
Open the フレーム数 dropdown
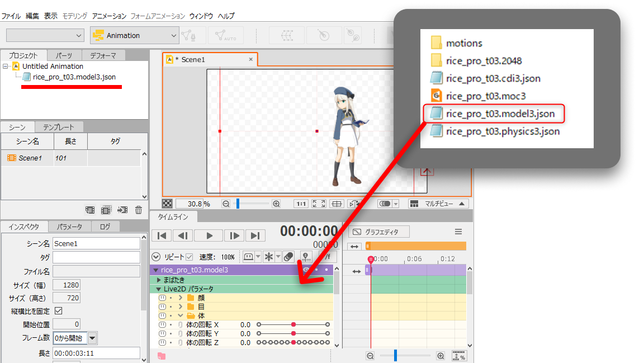[x=92, y=338]
